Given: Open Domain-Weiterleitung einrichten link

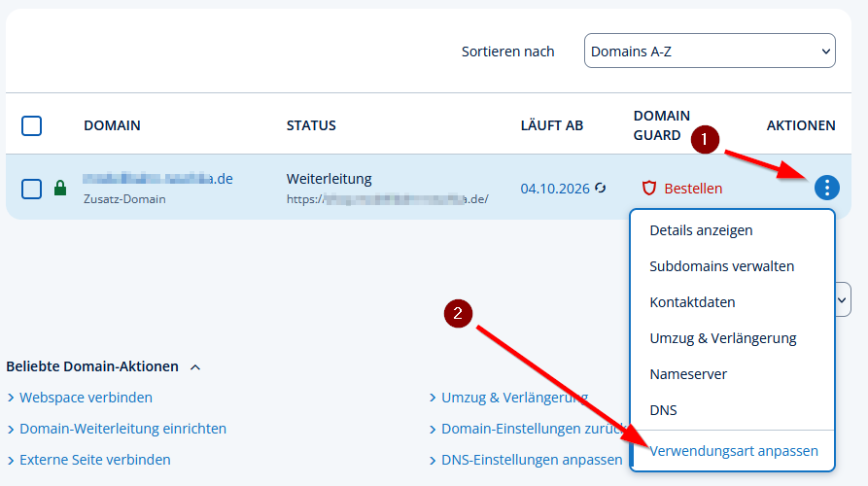Looking at the screenshot, I should [x=122, y=429].
